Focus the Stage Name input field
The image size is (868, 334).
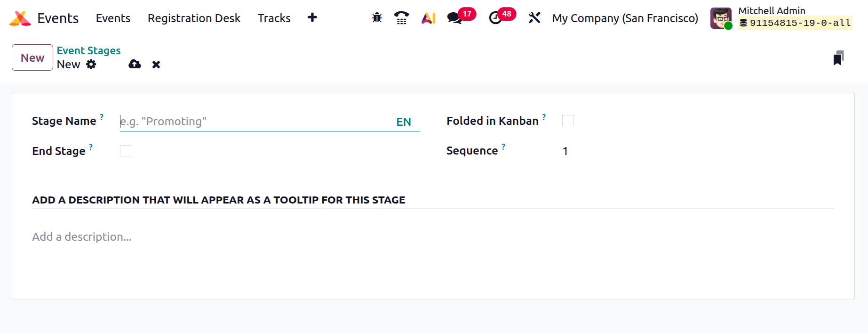(x=256, y=122)
